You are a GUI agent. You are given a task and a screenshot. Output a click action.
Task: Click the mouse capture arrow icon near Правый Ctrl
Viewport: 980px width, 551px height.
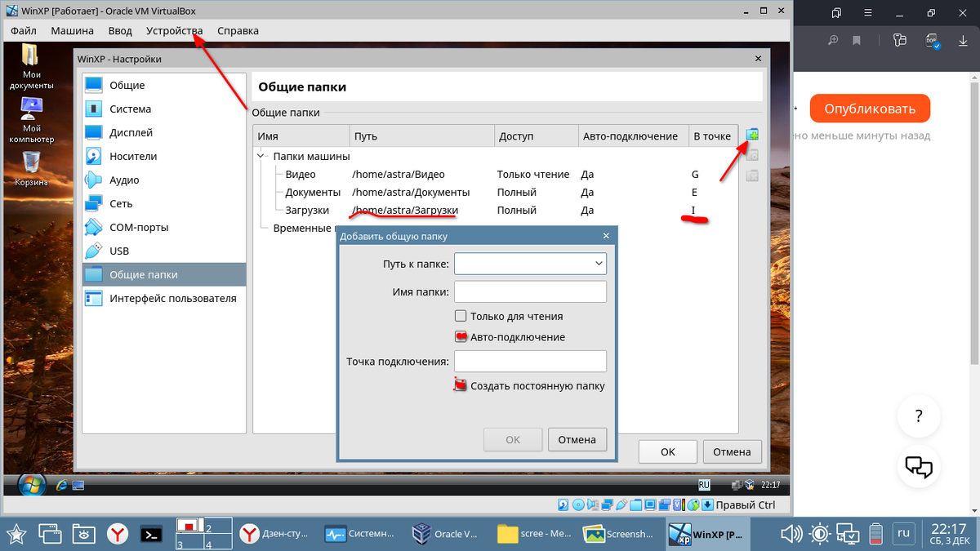tap(708, 504)
